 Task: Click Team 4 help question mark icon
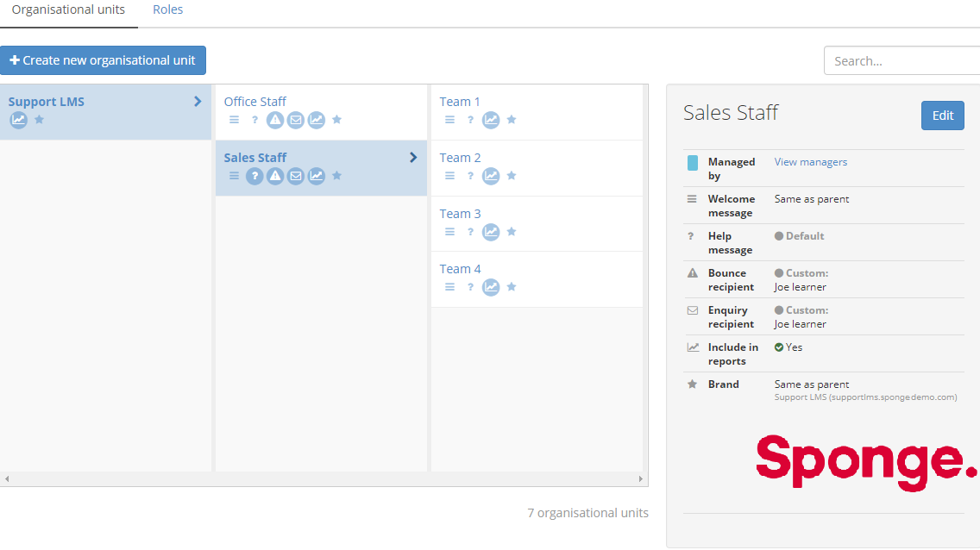click(x=470, y=287)
